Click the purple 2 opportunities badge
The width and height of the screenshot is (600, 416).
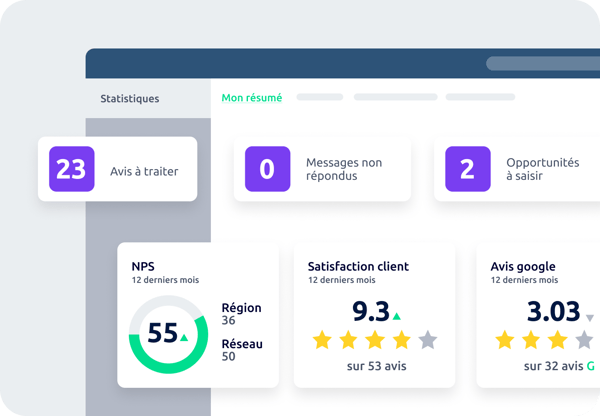click(x=467, y=169)
